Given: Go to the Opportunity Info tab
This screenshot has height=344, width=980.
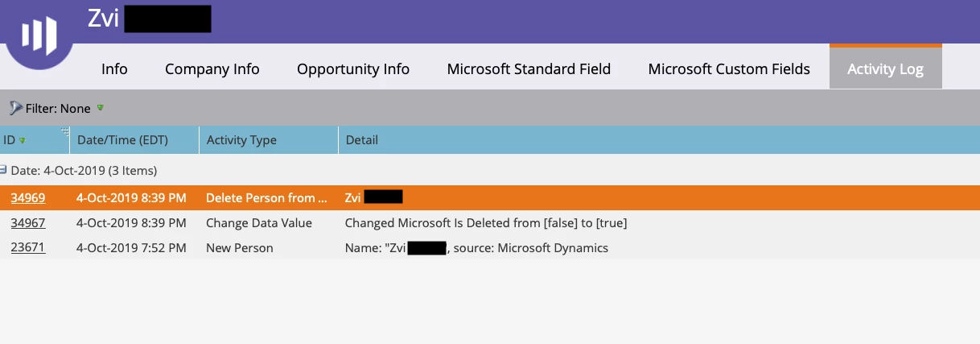Looking at the screenshot, I should [x=353, y=69].
